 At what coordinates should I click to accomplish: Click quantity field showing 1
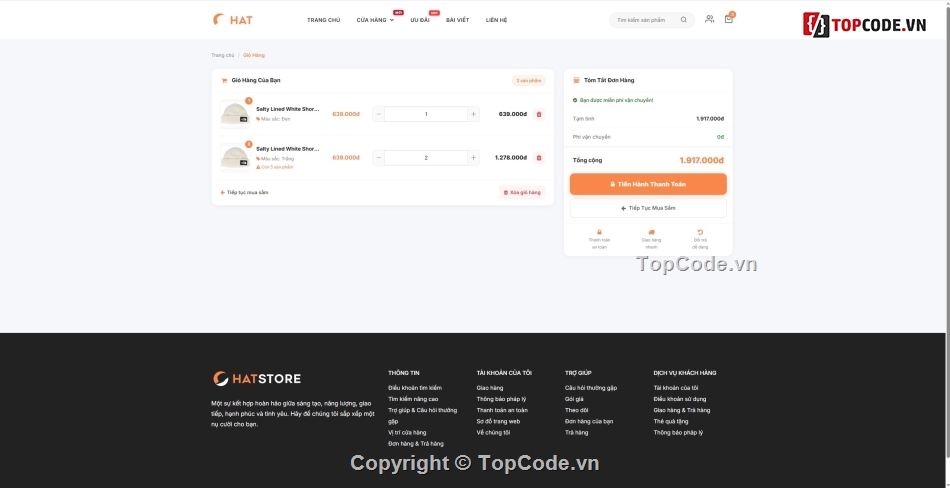[426, 114]
